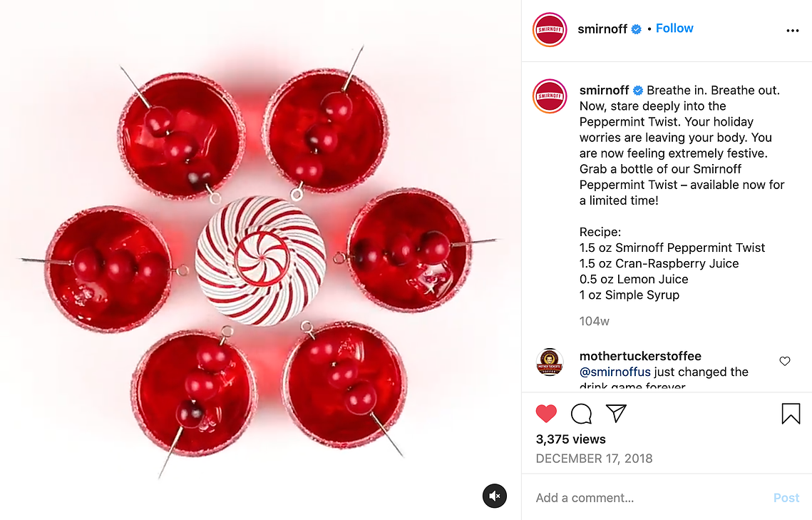
Task: Open mothertuckerstoffee's profile avatar
Action: click(550, 362)
